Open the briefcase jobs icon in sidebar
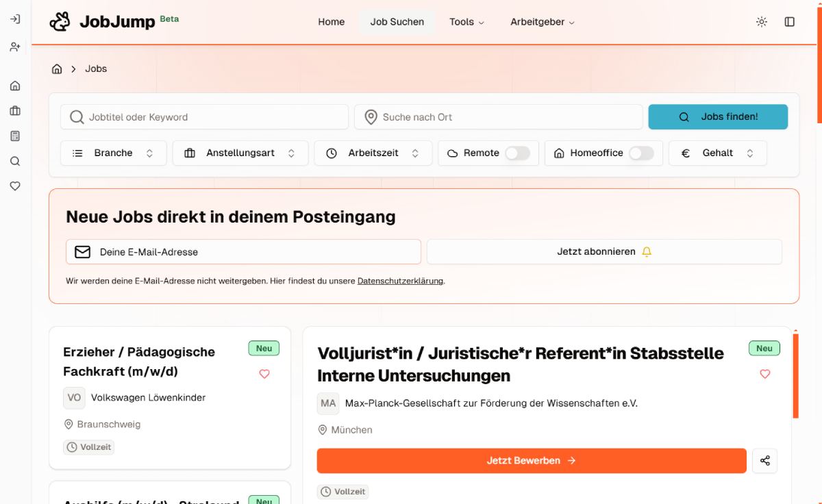 coord(15,111)
